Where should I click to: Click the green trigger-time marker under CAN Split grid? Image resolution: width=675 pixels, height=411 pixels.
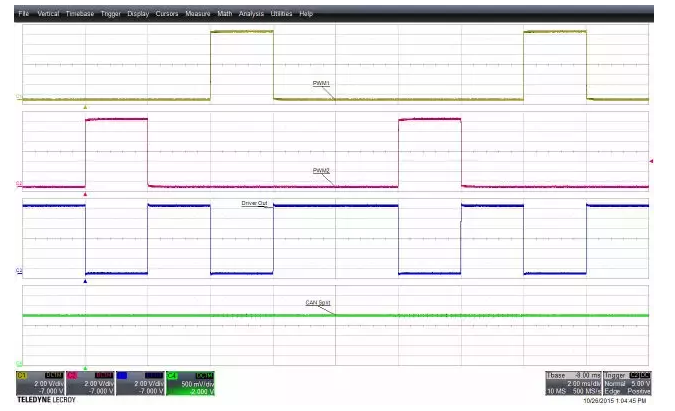click(85, 368)
